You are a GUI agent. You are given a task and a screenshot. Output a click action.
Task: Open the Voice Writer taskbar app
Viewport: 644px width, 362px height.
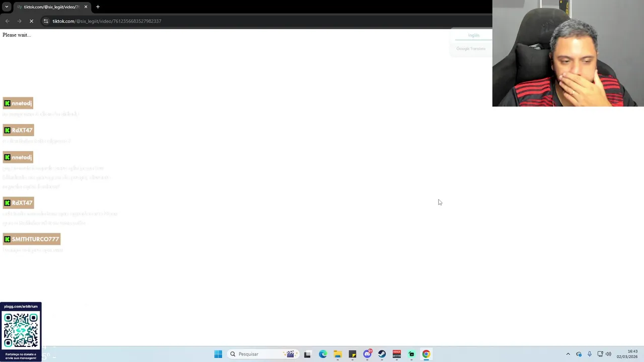tap(396, 354)
